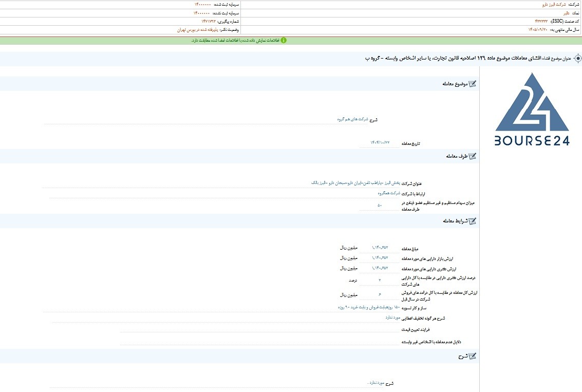Click the «ساز و کار تسویه» settlement terms value
582x392 pixels.
pos(369,307)
